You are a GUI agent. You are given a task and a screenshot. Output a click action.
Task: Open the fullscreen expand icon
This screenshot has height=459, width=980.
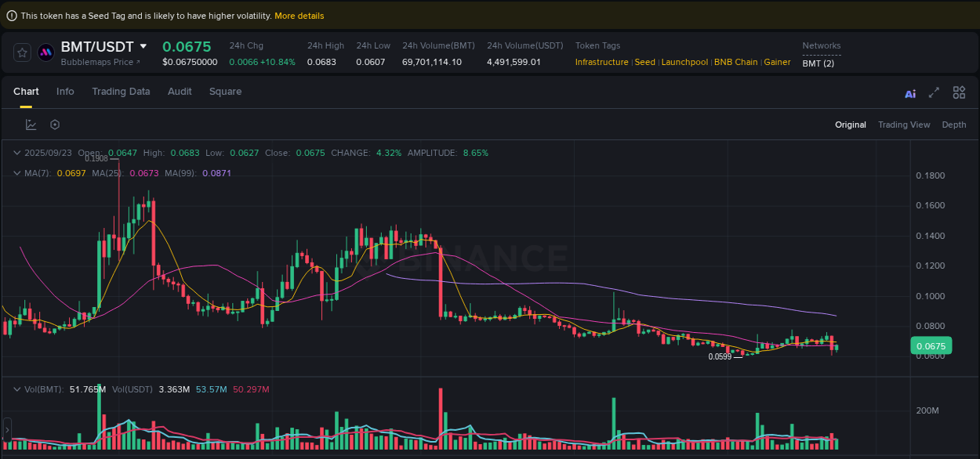934,92
